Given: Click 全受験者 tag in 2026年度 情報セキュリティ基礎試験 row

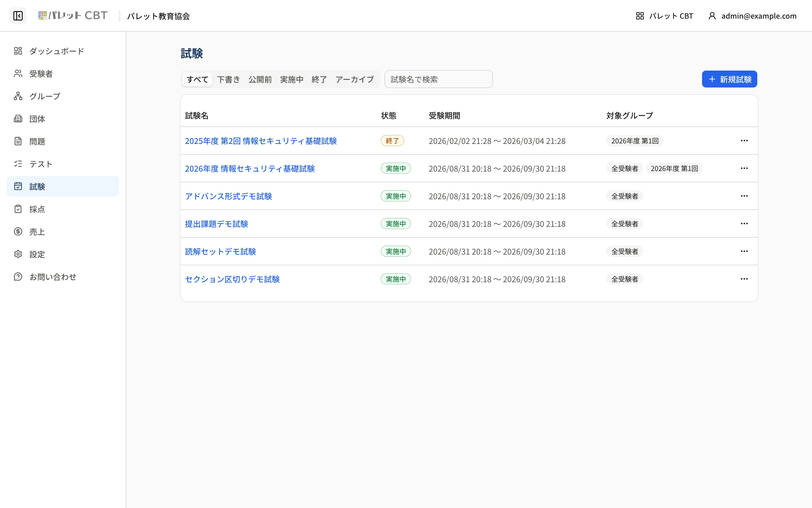Looking at the screenshot, I should pyautogui.click(x=625, y=168).
